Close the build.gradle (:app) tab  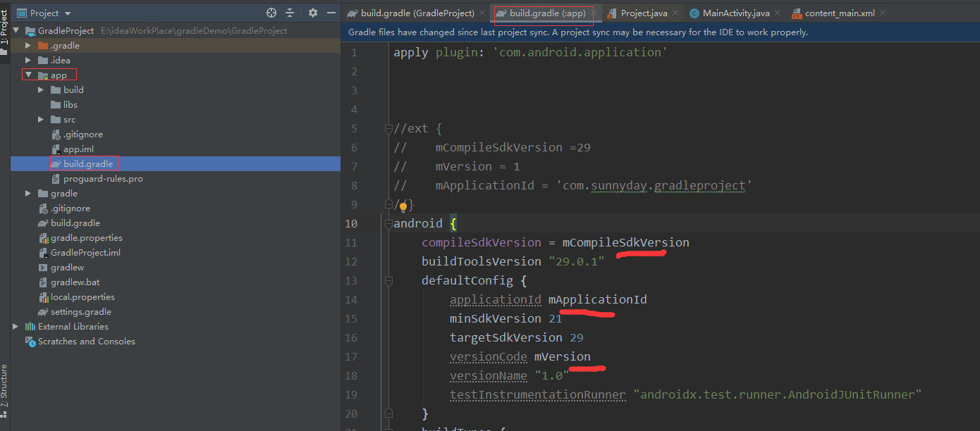pos(594,13)
